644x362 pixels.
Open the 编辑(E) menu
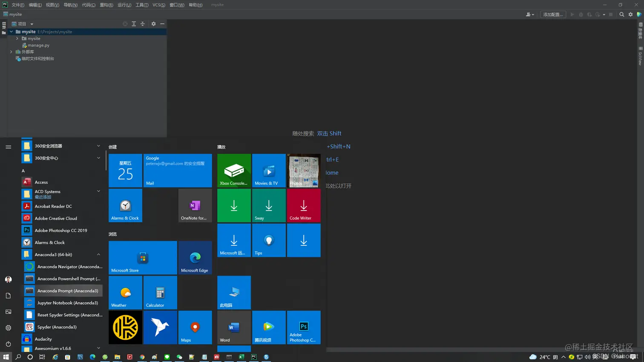35,5
